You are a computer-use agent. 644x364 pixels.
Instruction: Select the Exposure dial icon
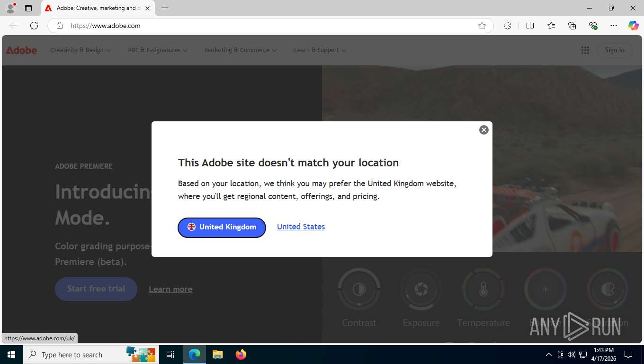(421, 289)
